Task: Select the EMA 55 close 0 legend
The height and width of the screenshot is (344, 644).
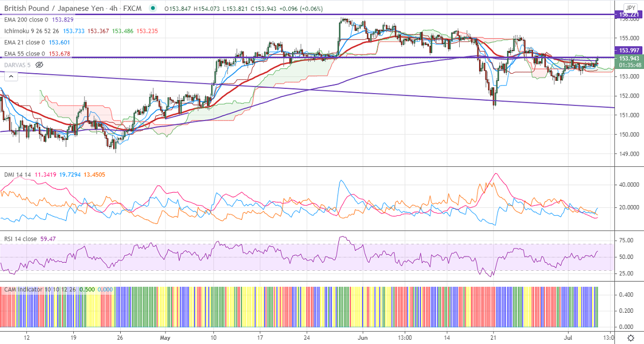Action: [25, 54]
